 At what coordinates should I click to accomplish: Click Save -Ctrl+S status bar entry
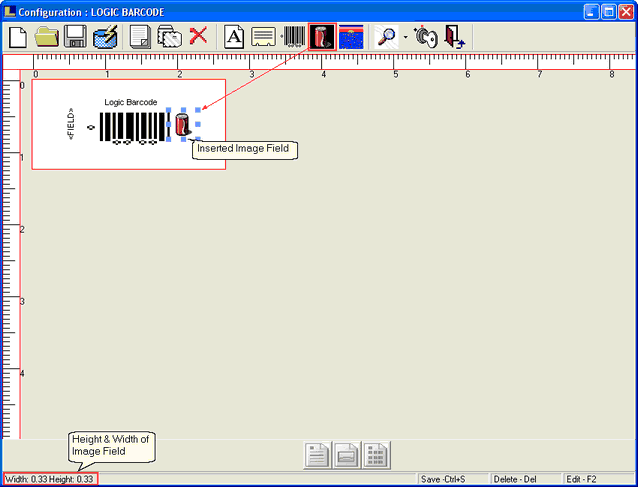453,479
